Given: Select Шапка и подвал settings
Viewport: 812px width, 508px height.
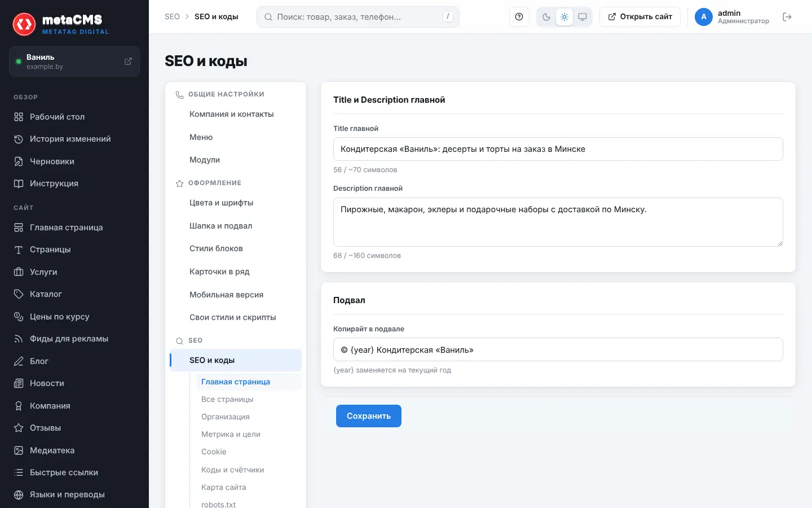Looking at the screenshot, I should [x=236, y=226].
